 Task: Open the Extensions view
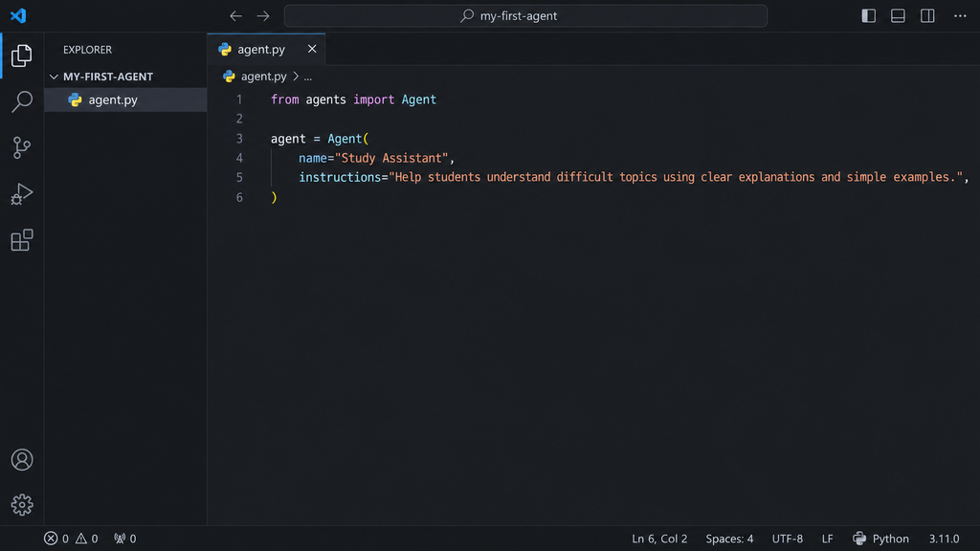(22, 240)
